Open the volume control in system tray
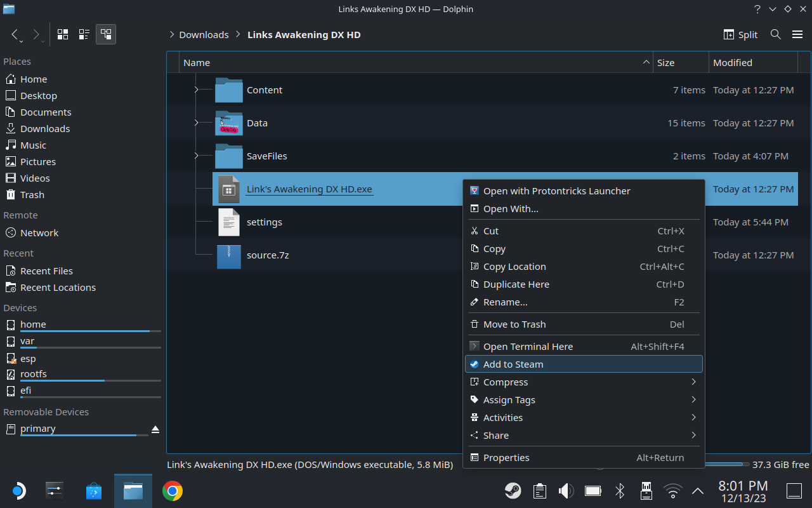 click(566, 491)
